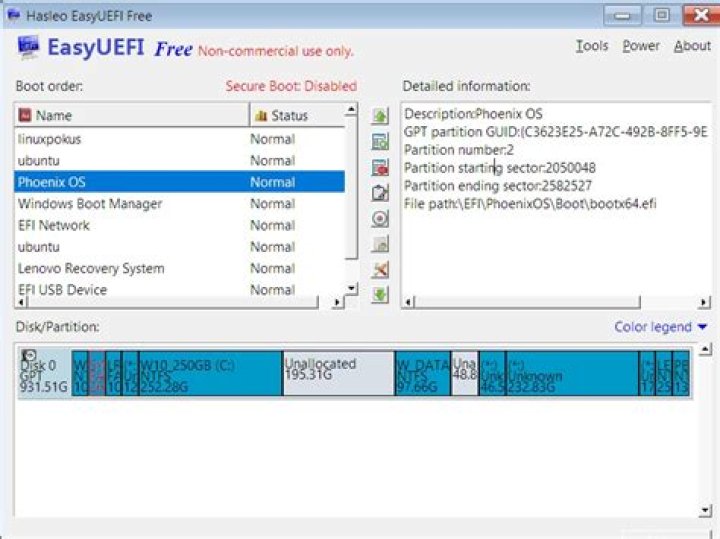Move the selected boot entry up
This screenshot has width=720, height=539.
[x=380, y=116]
